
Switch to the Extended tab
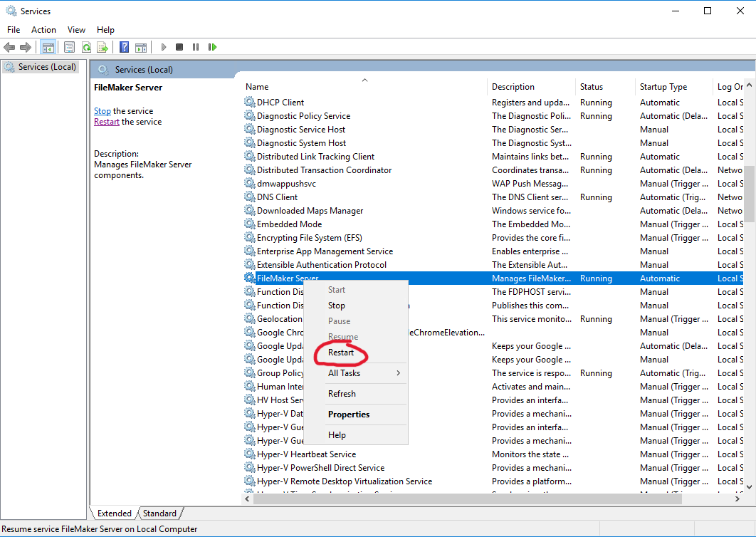point(115,513)
